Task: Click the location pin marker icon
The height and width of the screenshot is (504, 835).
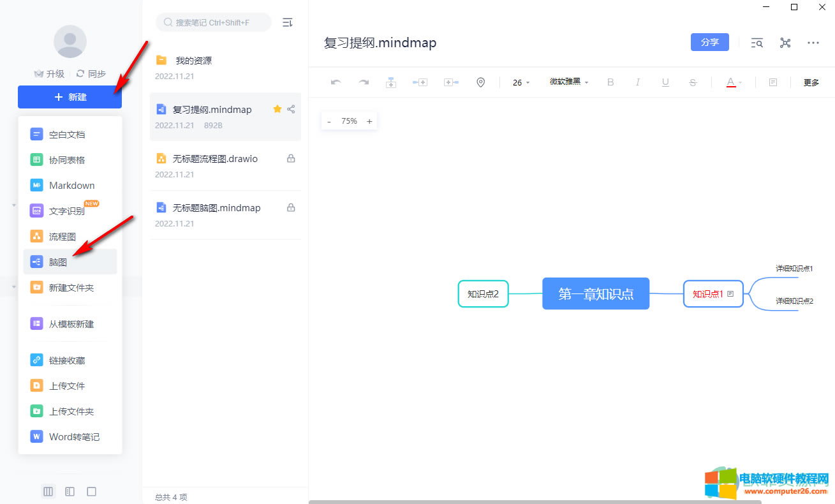Action: [x=481, y=82]
